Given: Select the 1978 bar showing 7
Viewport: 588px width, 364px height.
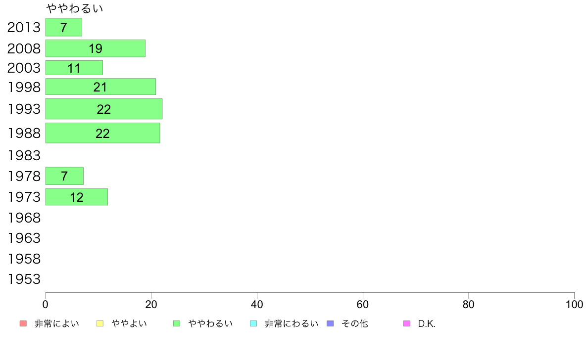Looking at the screenshot, I should (64, 176).
